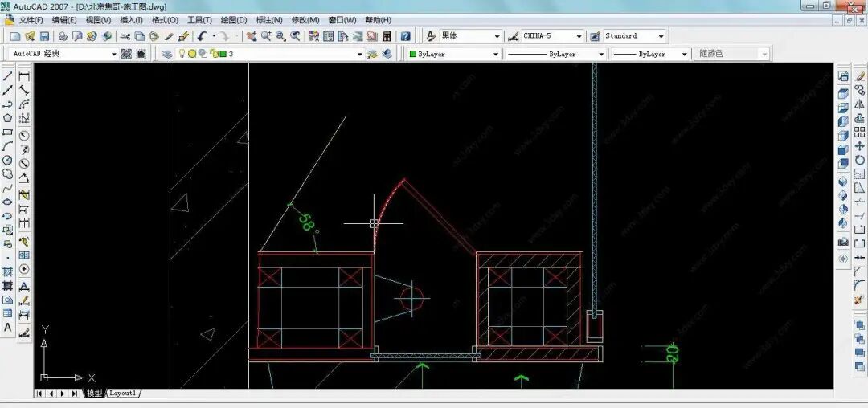Open the 标注(N) menu

pyautogui.click(x=269, y=20)
